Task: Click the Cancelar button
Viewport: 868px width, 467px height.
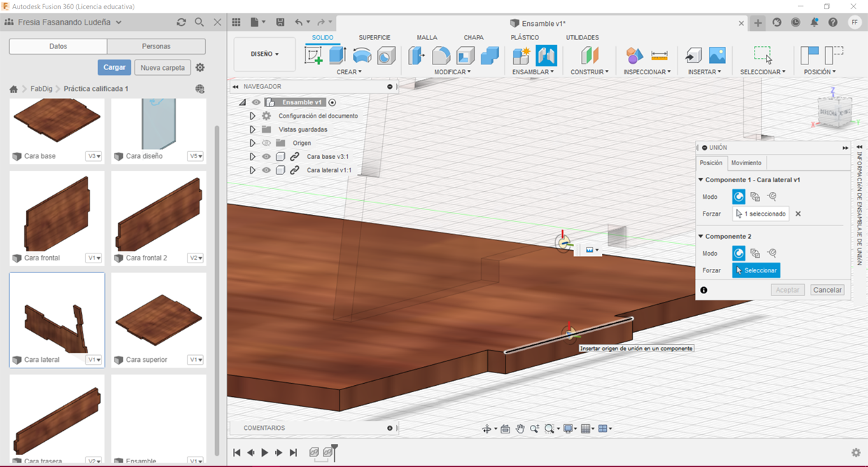Action: [x=827, y=290]
